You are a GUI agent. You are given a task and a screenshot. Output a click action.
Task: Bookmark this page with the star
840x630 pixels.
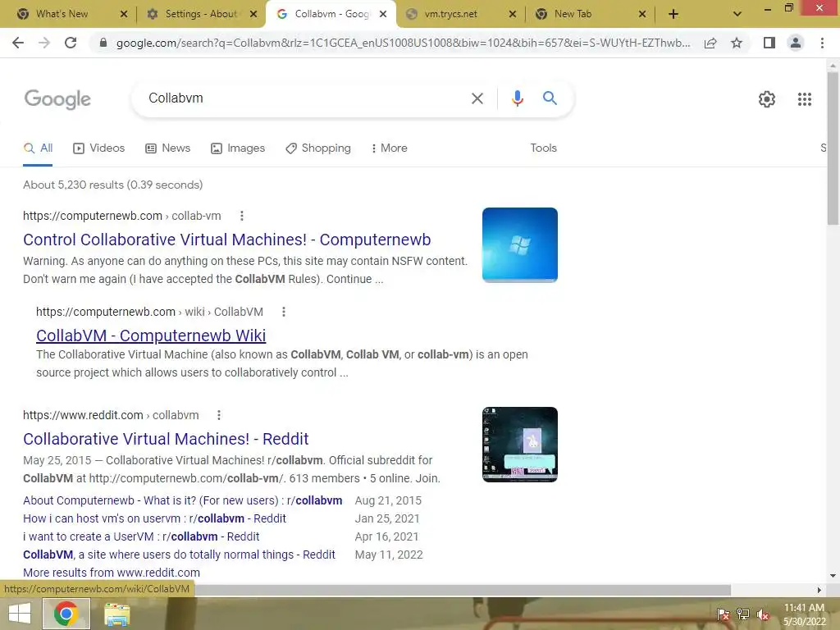tap(737, 43)
